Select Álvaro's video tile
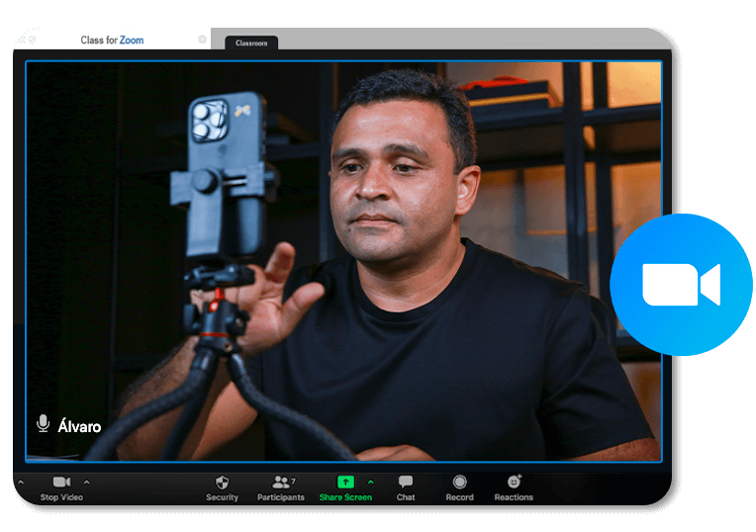 tap(343, 261)
